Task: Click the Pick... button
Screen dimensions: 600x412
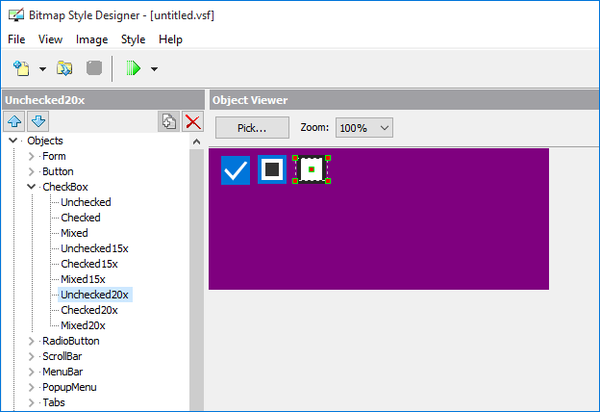Action: coord(252,128)
